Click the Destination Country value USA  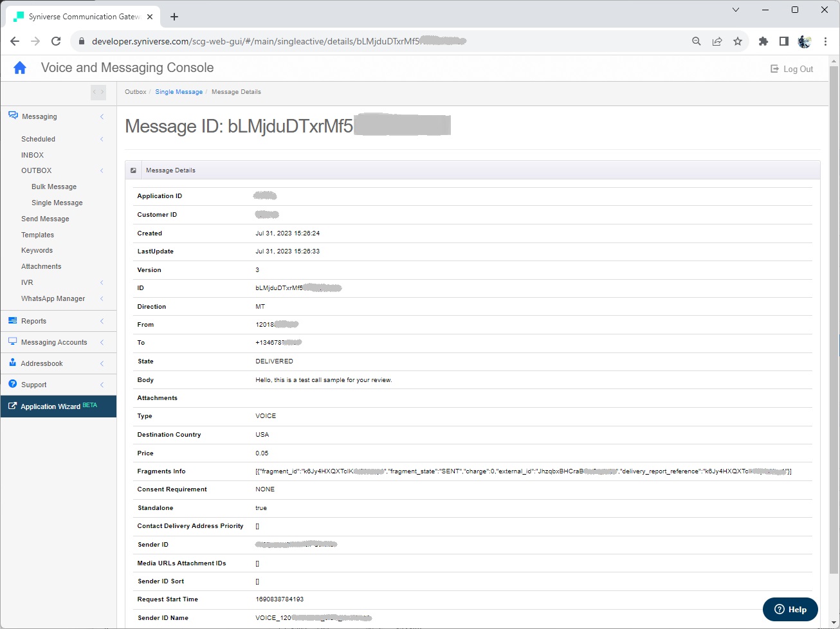point(262,435)
